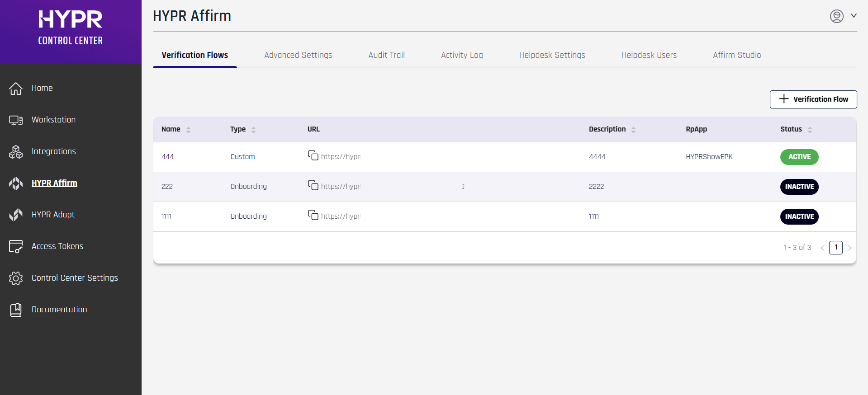Switch to the Advanced Settings tab
Screen dimensions: 868x395
[x=298, y=55]
